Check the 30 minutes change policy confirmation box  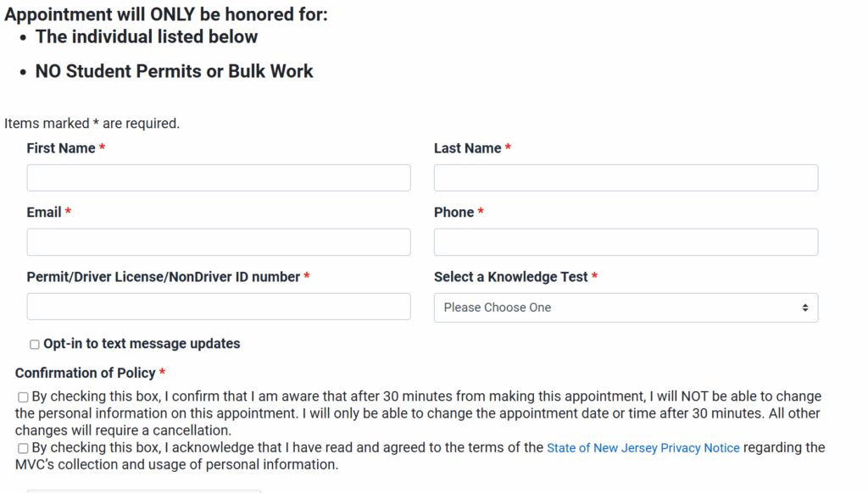coord(23,396)
